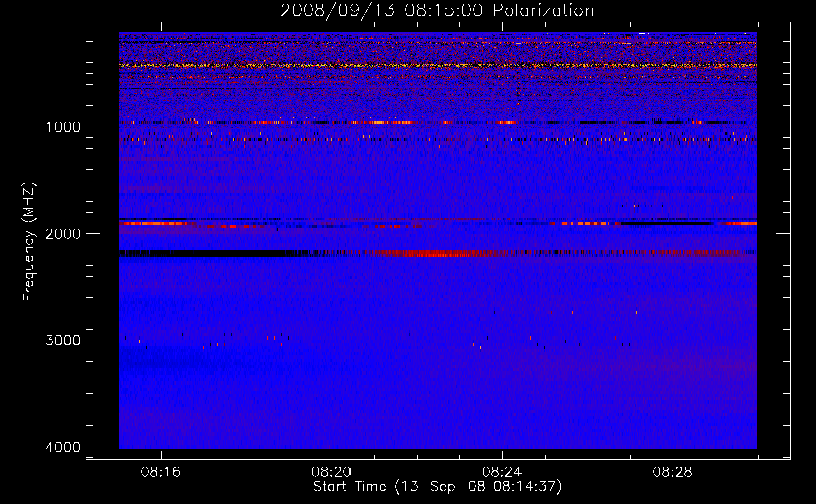Select the 'Start Time (13-Sep-08 08:14:37)' label
The height and width of the screenshot is (504, 816).
(x=437, y=487)
